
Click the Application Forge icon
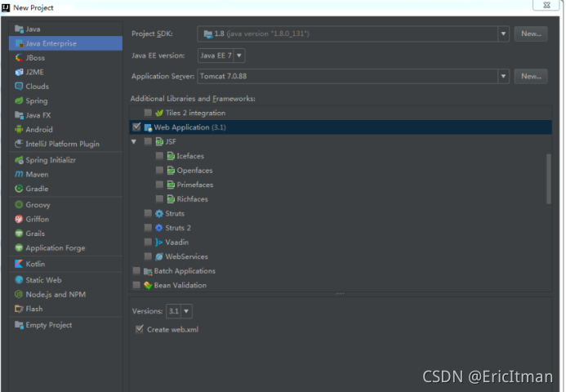(x=19, y=247)
